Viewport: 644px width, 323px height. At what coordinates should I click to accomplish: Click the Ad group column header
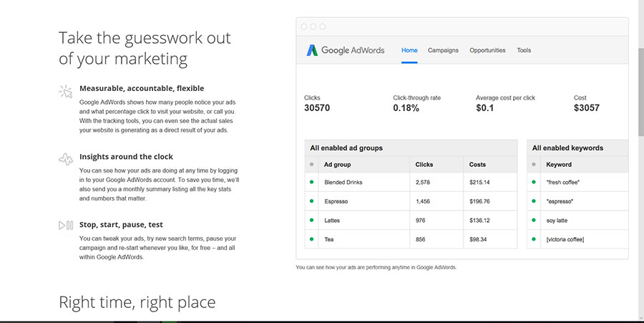click(337, 165)
